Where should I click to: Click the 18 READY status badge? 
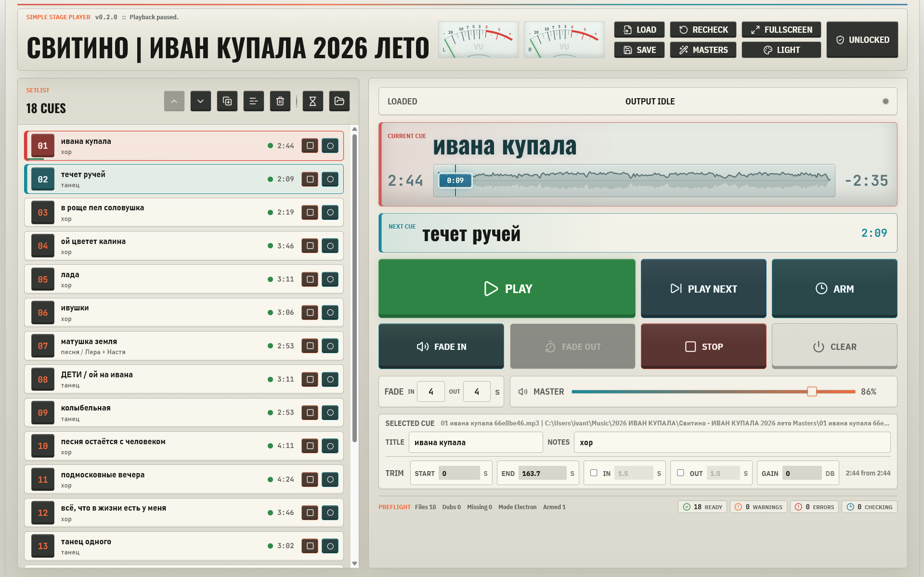pos(703,507)
